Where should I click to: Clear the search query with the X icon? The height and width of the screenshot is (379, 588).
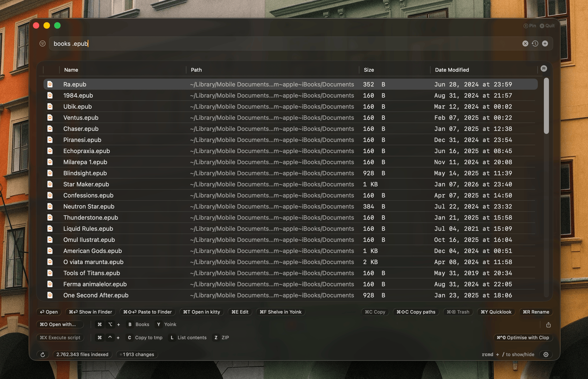[525, 43]
